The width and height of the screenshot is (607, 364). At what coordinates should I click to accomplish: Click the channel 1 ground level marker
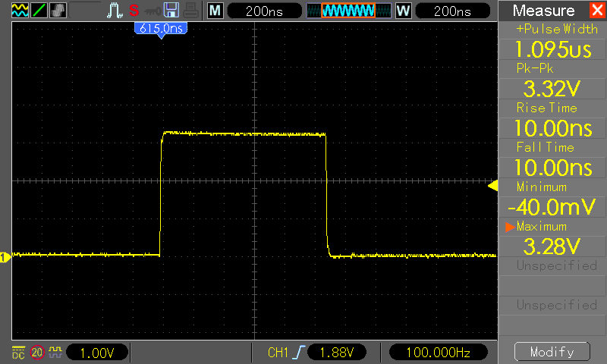click(x=5, y=257)
